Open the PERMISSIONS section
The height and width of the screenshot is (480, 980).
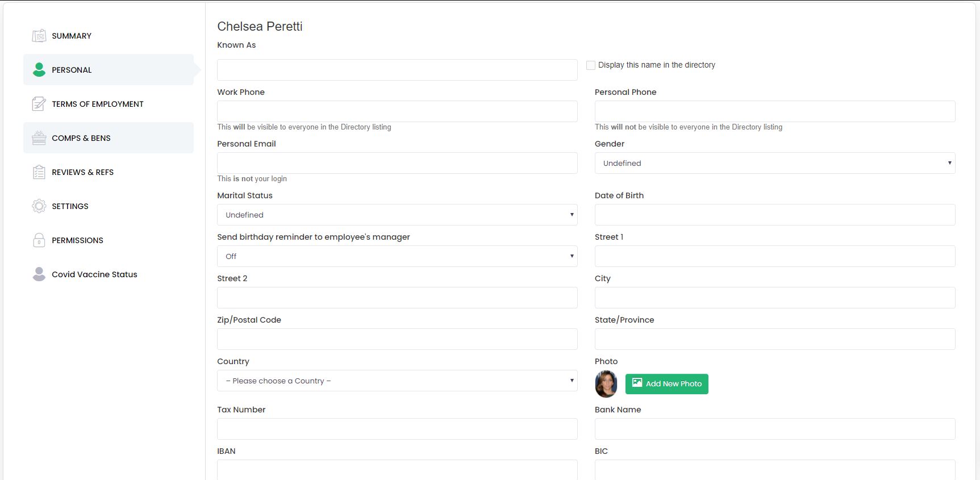[x=109, y=240]
